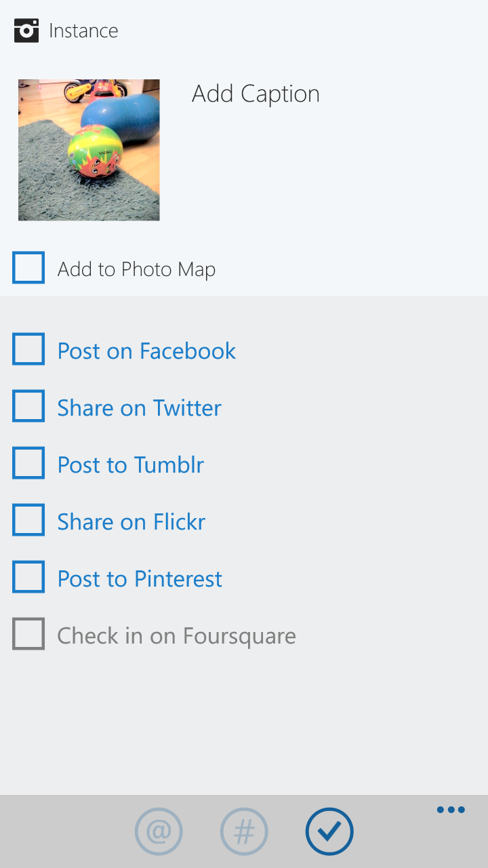Confirm upload with the checkmark icon
The height and width of the screenshot is (868, 488).
[329, 831]
